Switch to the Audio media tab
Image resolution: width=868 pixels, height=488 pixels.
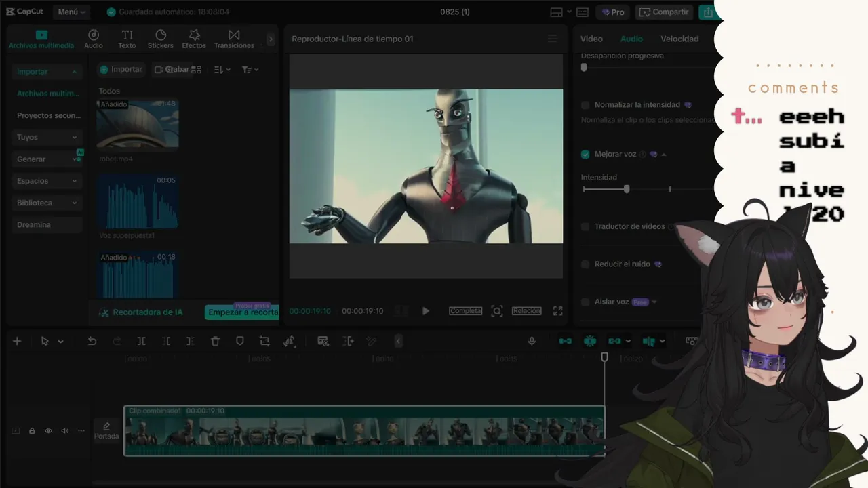pyautogui.click(x=94, y=39)
